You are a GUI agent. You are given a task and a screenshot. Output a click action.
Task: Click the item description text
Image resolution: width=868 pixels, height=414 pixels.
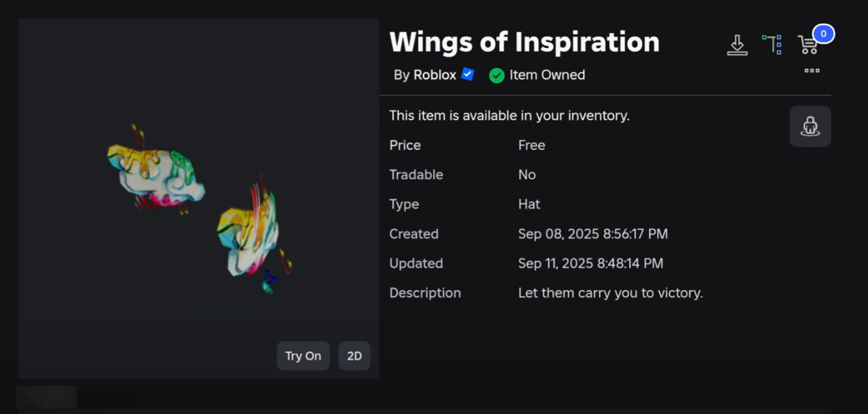click(x=610, y=293)
